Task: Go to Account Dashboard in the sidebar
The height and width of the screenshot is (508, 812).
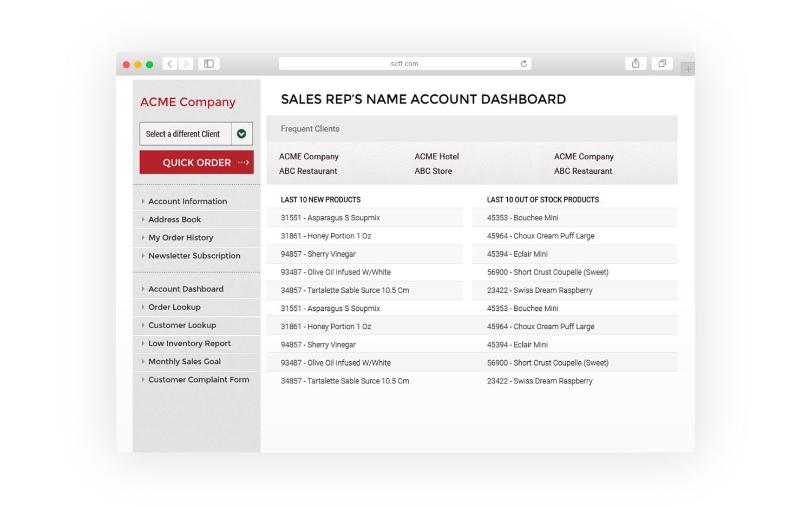Action: coord(186,289)
